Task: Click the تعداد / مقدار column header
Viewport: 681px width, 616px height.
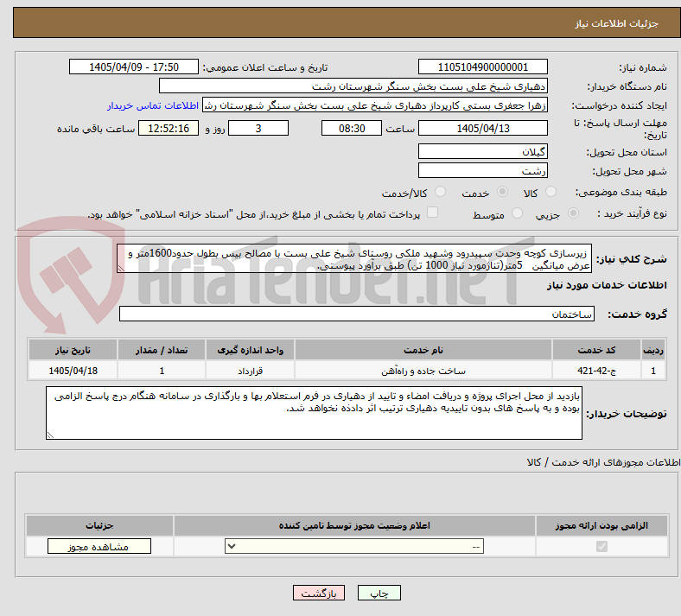Action: (162, 350)
